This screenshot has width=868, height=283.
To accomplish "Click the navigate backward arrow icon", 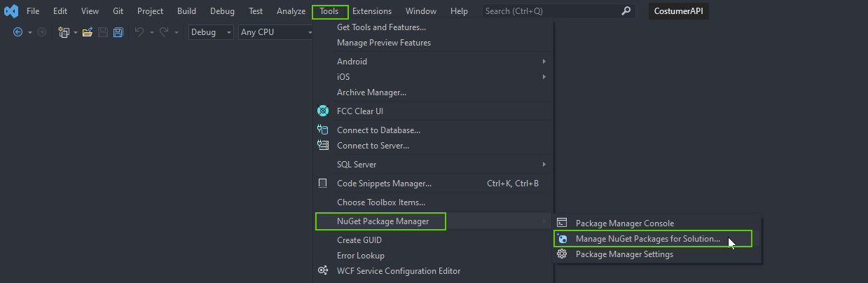I will [x=18, y=32].
